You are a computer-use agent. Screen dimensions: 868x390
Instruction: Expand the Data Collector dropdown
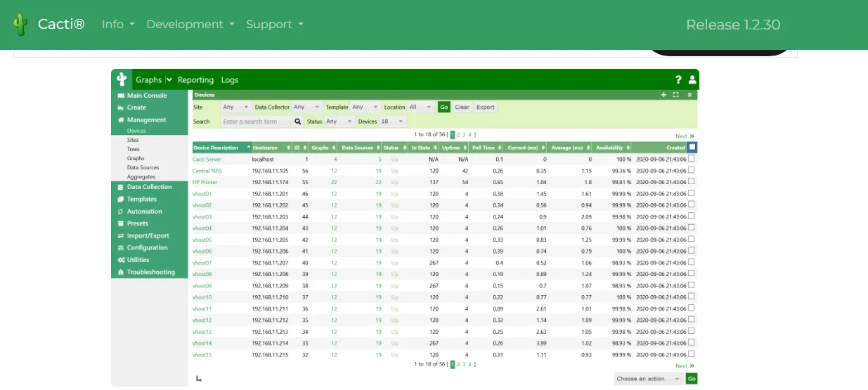point(306,108)
